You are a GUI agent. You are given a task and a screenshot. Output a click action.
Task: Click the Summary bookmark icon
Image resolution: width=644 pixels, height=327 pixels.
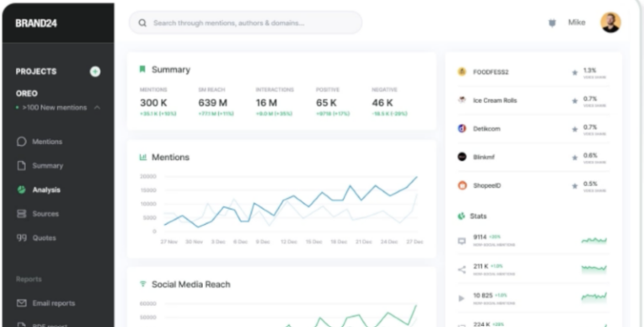pyautogui.click(x=143, y=69)
